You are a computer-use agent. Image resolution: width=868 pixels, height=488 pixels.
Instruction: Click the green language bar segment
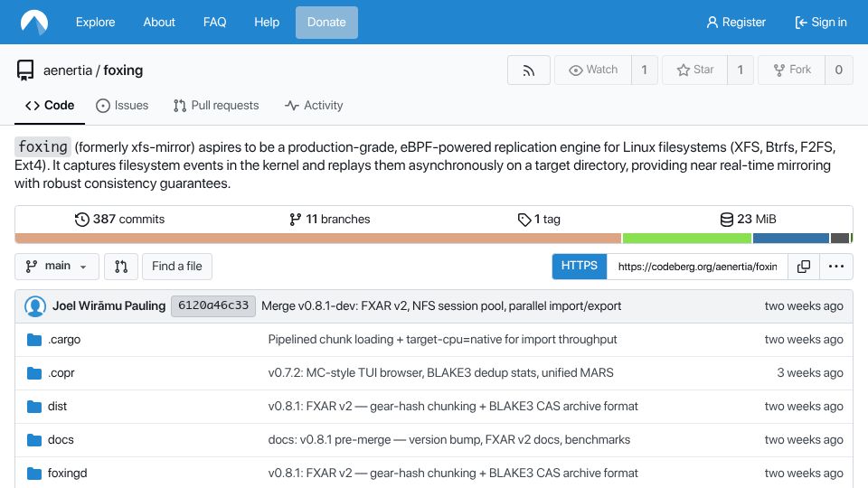pyautogui.click(x=686, y=239)
